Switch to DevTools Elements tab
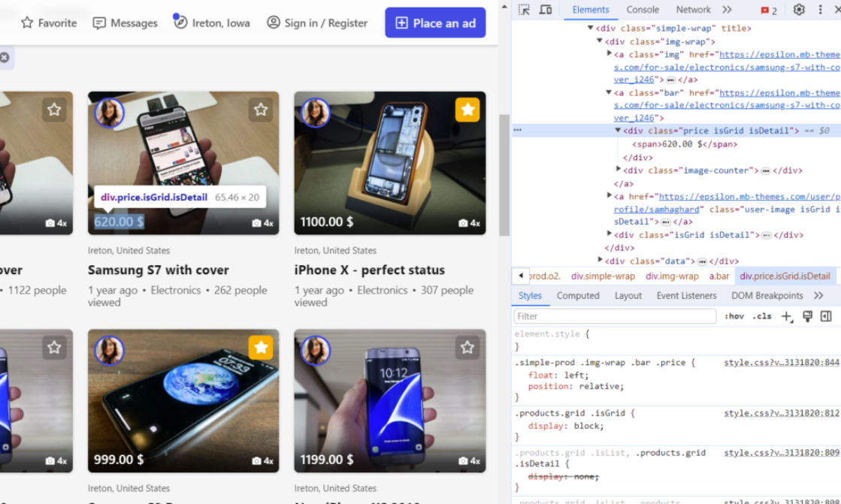The height and width of the screenshot is (504, 841). 591,10
